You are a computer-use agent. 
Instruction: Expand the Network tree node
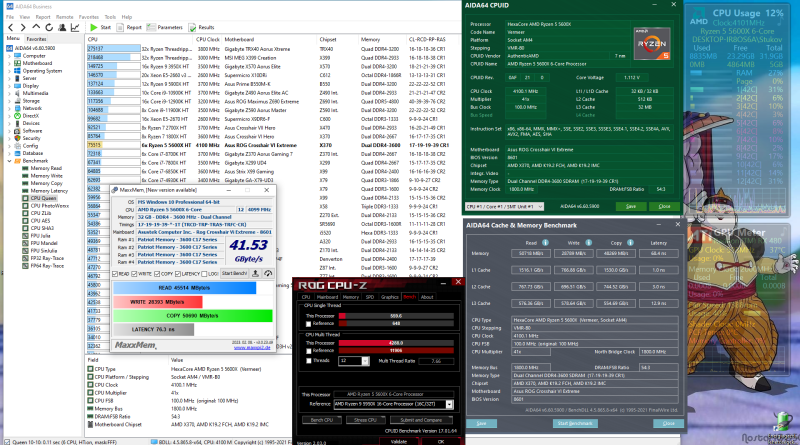(x=9, y=108)
